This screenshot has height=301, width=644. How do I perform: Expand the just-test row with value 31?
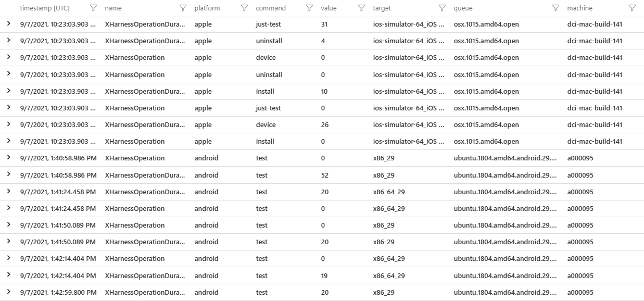(9, 24)
